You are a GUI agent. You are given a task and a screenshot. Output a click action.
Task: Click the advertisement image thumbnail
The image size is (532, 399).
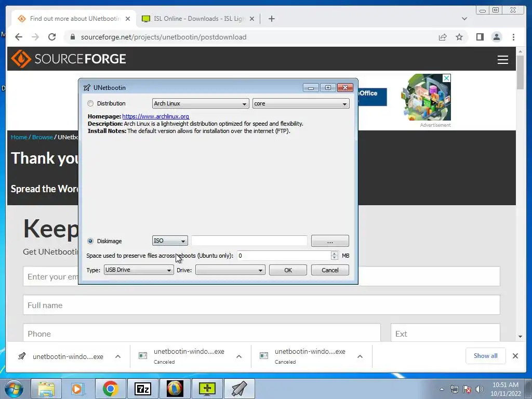pos(426,97)
